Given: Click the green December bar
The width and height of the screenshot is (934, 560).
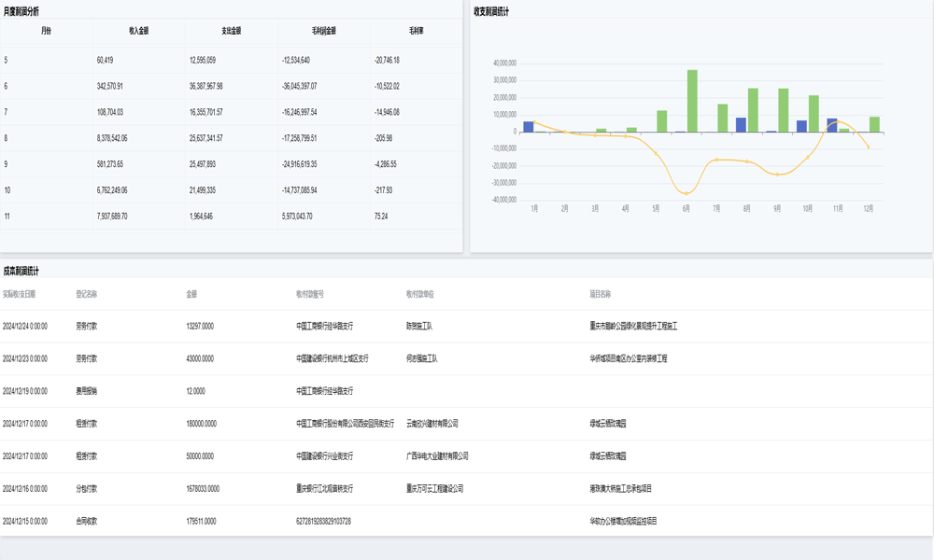Looking at the screenshot, I should tap(874, 124).
